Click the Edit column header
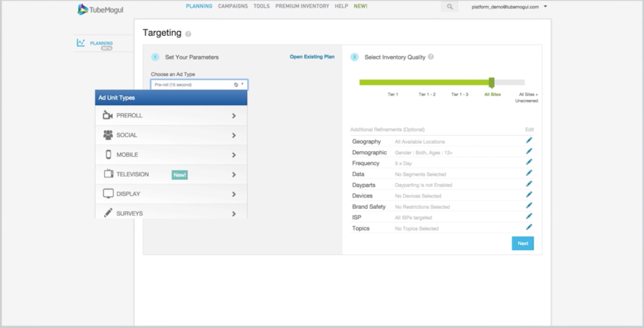 pos(529,130)
